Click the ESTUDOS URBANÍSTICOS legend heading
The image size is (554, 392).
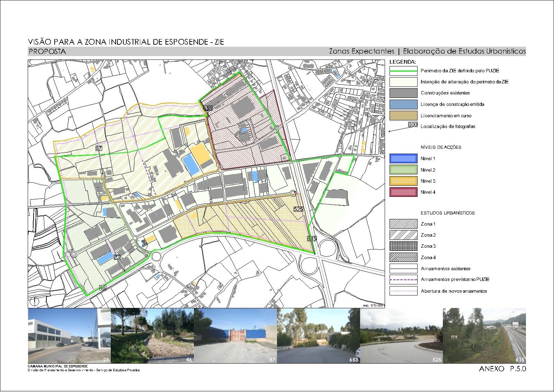coord(447,213)
